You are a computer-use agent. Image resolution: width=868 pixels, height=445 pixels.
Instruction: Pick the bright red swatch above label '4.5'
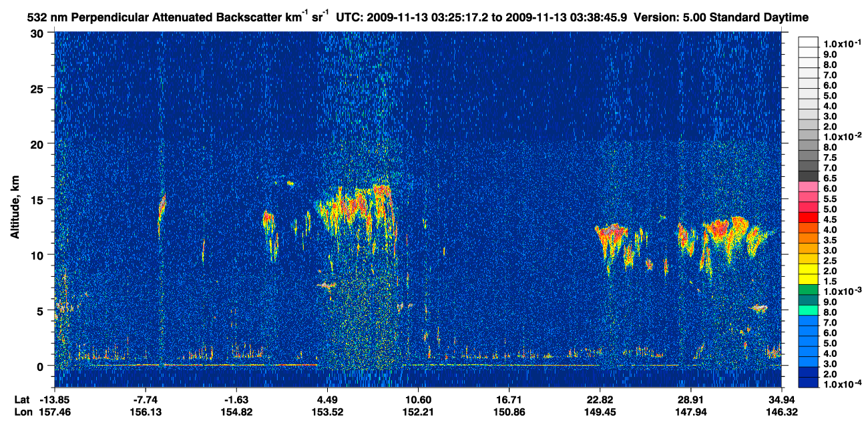click(809, 217)
